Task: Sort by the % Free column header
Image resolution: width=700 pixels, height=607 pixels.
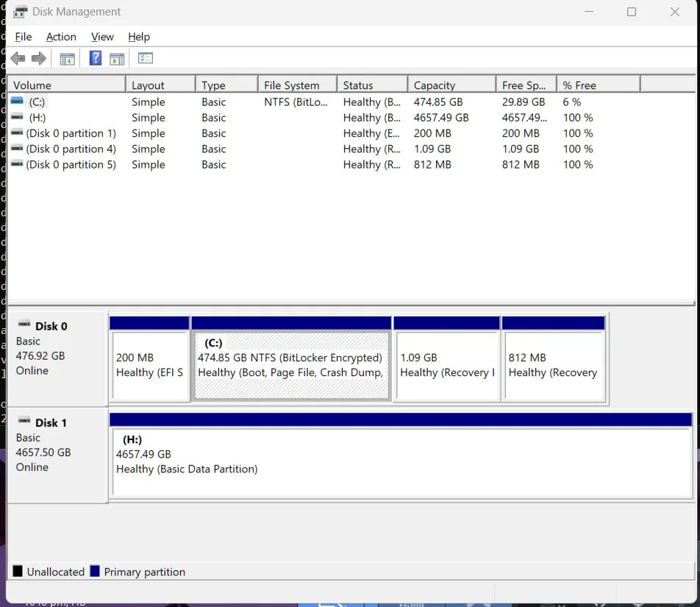Action: tap(599, 85)
